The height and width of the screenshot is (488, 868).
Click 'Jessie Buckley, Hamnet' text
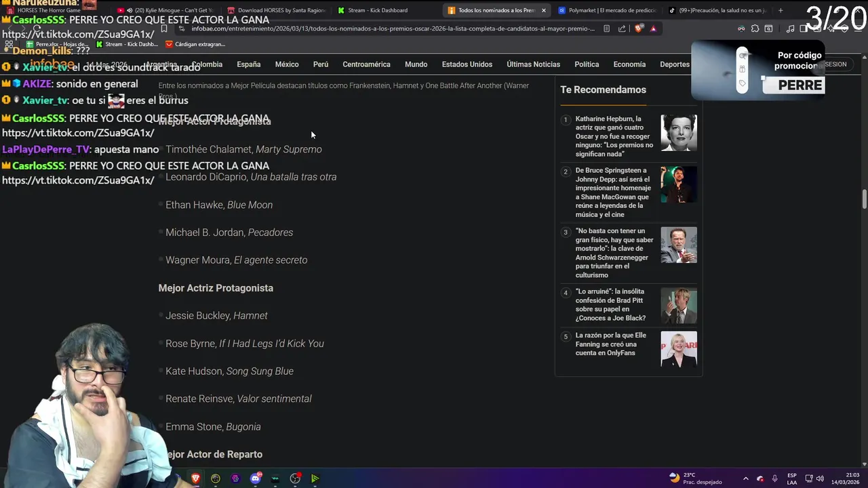[216, 316]
